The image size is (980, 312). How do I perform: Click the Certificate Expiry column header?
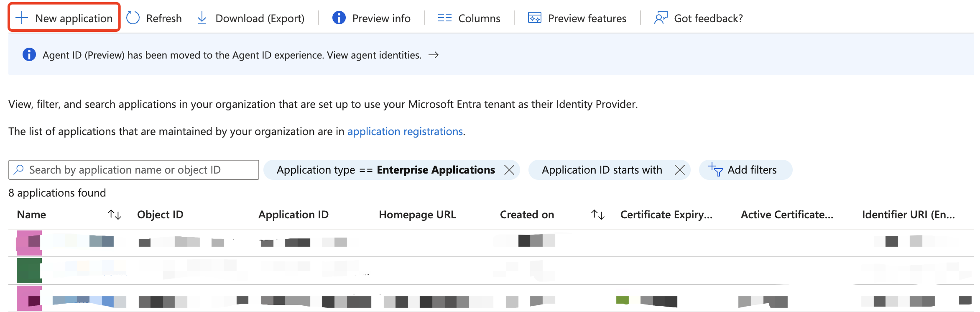tap(666, 215)
